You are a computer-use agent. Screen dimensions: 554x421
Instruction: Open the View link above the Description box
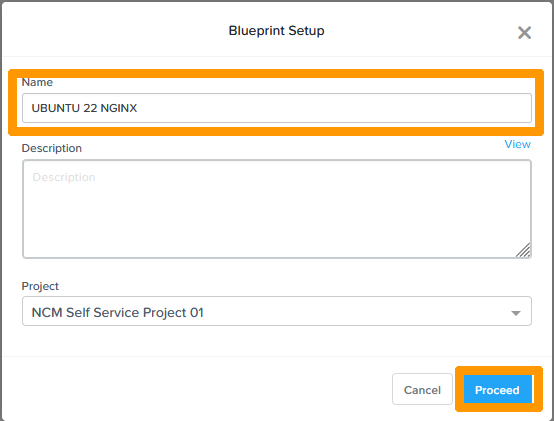pos(517,144)
